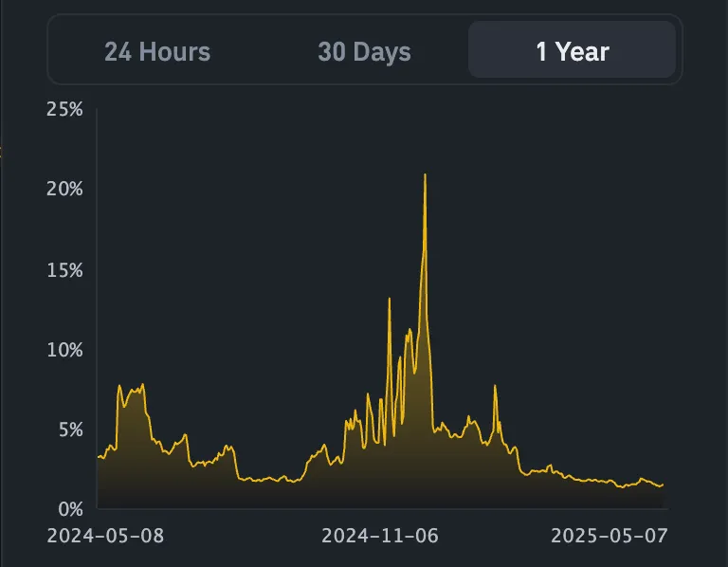
Task: Click the 25% y-axis label
Action: [x=64, y=109]
